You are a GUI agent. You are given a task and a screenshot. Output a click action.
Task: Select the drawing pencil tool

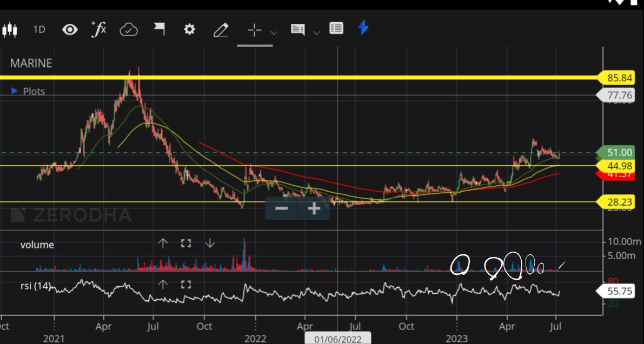(221, 30)
